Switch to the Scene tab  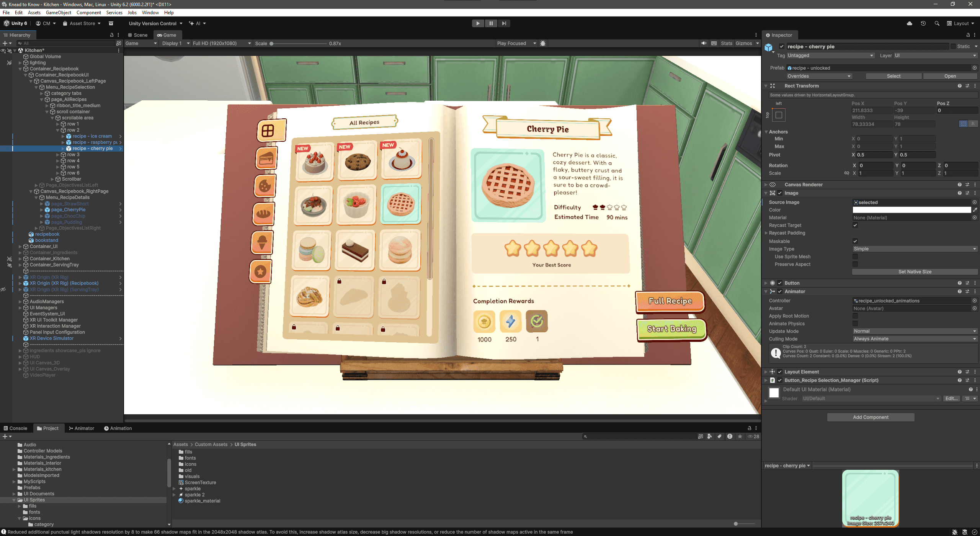(138, 35)
